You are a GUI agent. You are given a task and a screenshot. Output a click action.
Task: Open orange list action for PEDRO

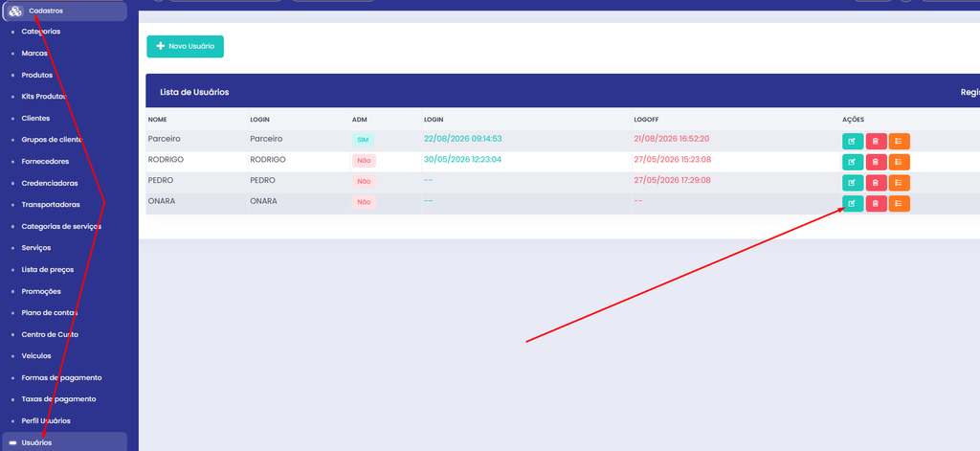click(x=899, y=183)
